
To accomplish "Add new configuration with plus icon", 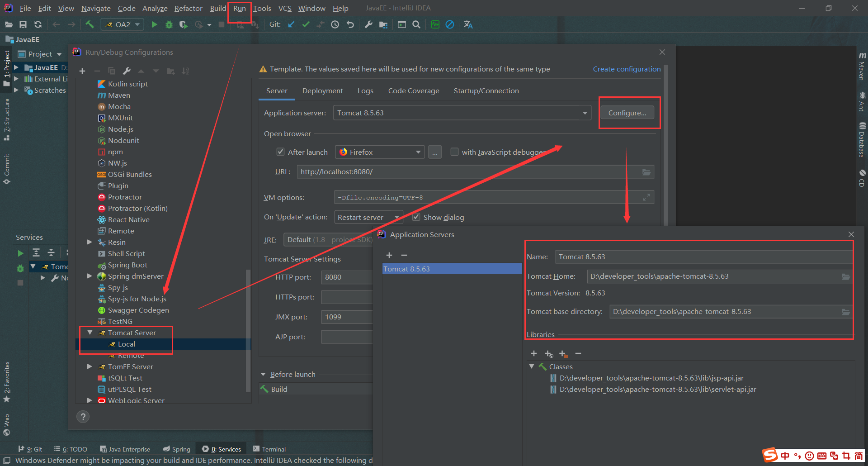I will 82,71.
